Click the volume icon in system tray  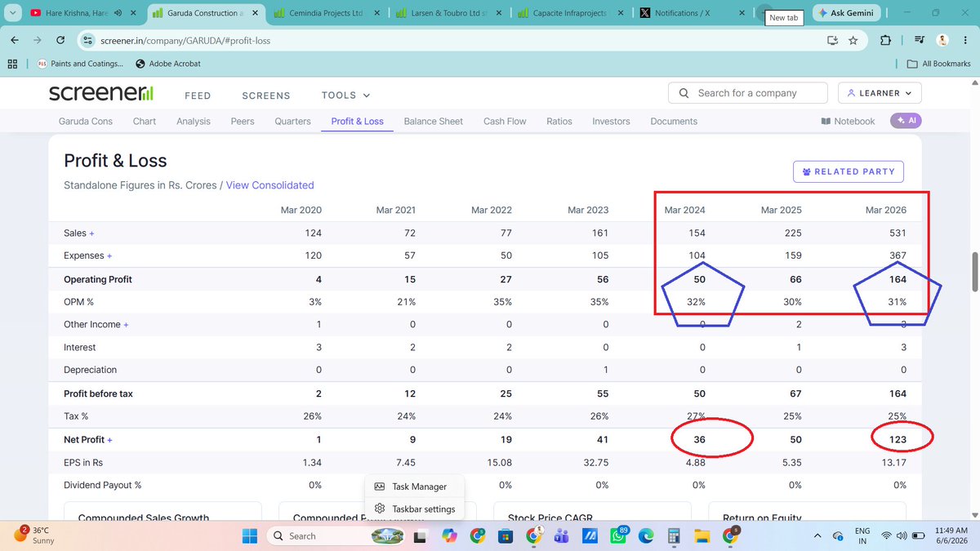pos(902,535)
